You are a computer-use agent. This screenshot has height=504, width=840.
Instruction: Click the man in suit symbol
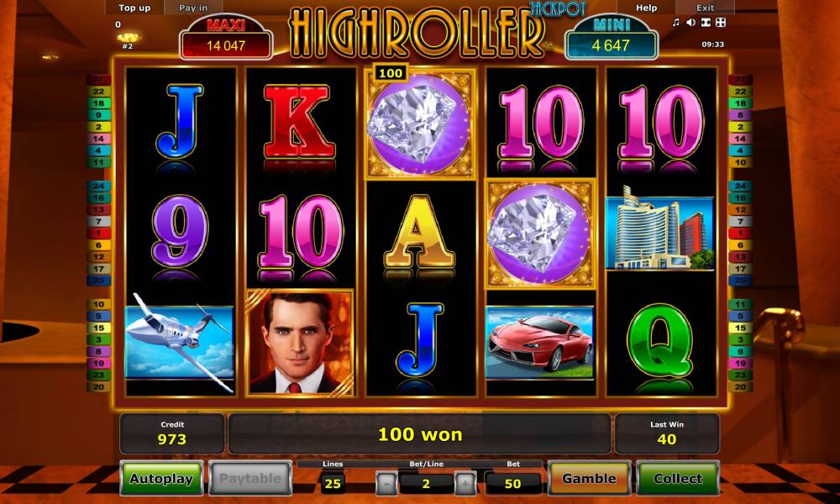point(300,343)
